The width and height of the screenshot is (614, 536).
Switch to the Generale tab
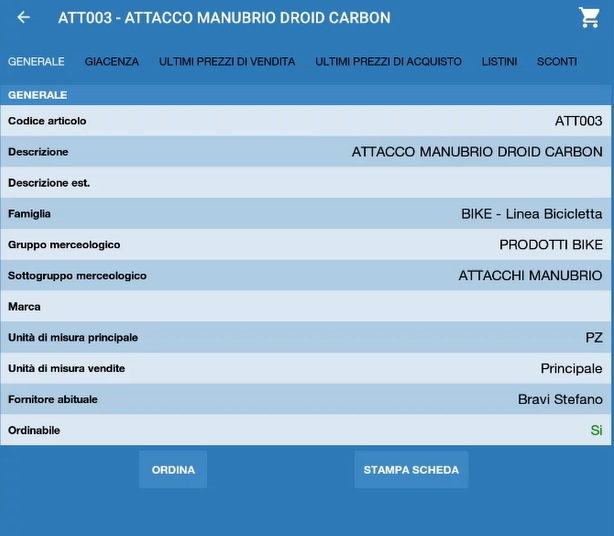point(36,62)
